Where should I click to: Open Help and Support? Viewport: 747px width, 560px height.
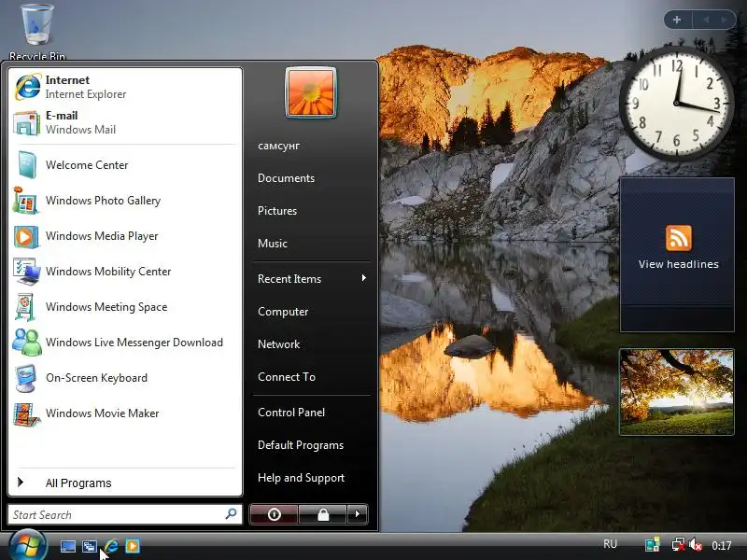(301, 478)
